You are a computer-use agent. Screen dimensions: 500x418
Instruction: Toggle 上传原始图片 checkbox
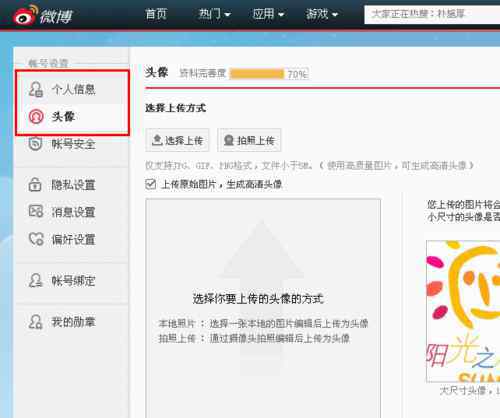pyautogui.click(x=151, y=184)
